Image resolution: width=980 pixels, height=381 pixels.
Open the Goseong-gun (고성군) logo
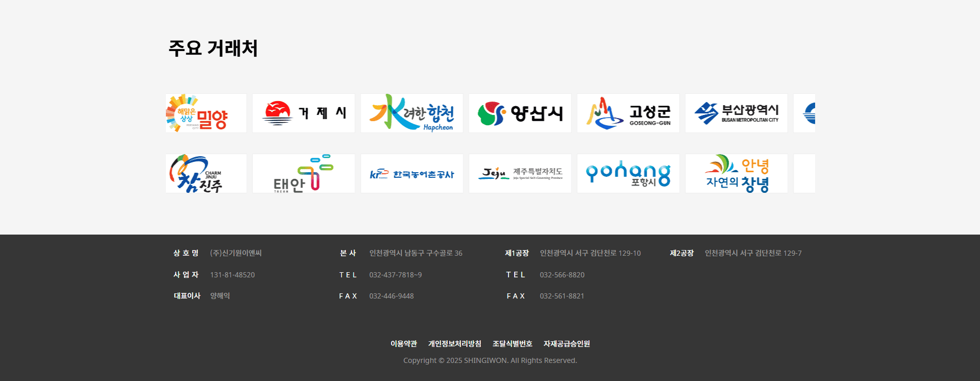(x=628, y=113)
